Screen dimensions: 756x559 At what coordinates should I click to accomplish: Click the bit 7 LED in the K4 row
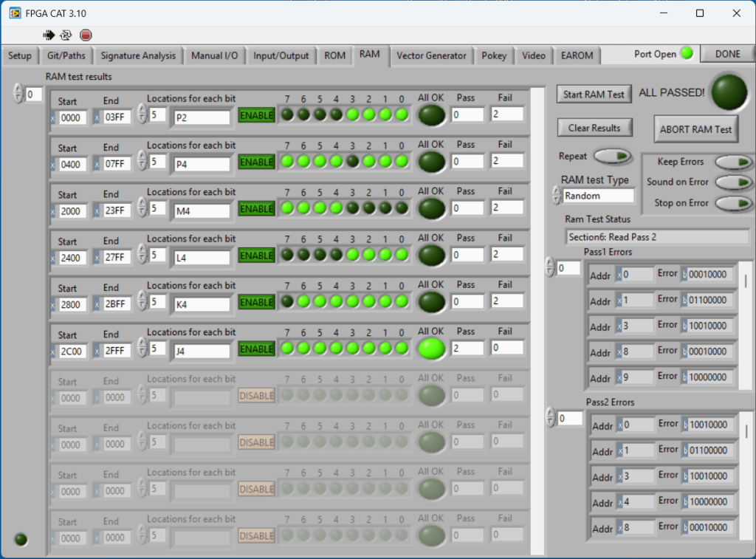pyautogui.click(x=286, y=301)
